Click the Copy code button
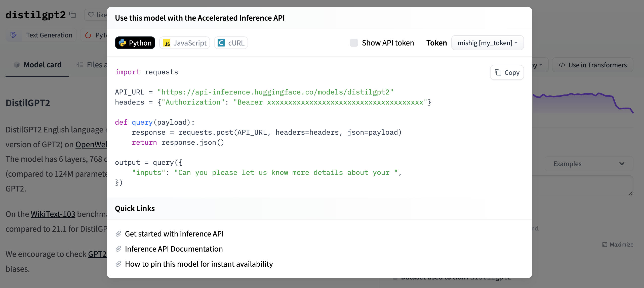The image size is (644, 288). point(507,73)
